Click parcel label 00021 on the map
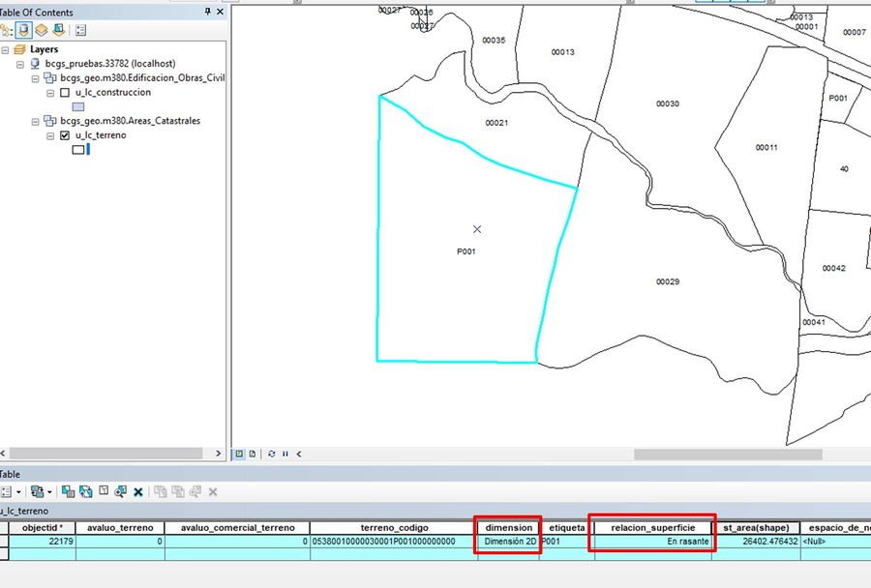The height and width of the screenshot is (588, 871). pyautogui.click(x=496, y=123)
